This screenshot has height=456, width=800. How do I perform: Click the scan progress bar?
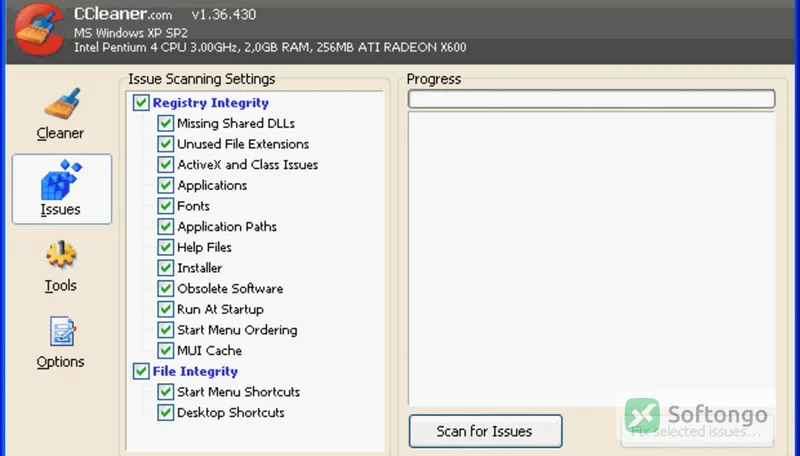pos(591,99)
